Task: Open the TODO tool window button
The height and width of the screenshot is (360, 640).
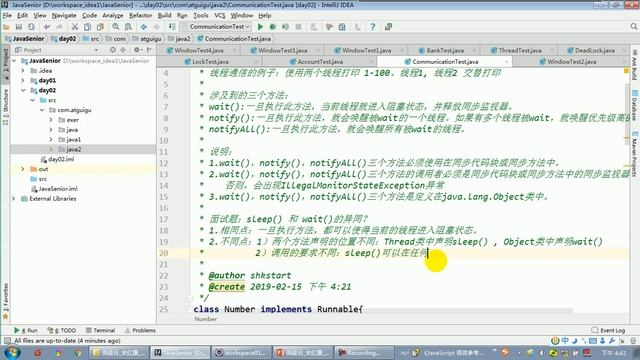Action: click(62, 330)
